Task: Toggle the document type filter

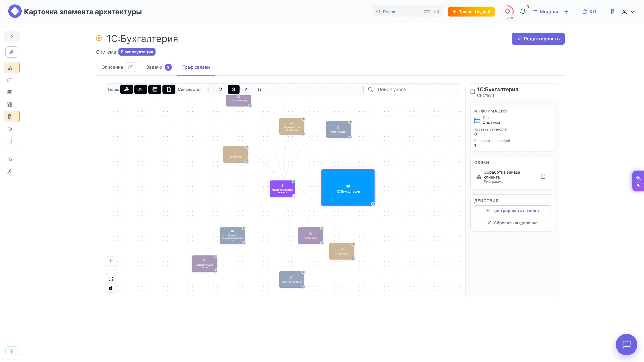Action: tap(169, 89)
